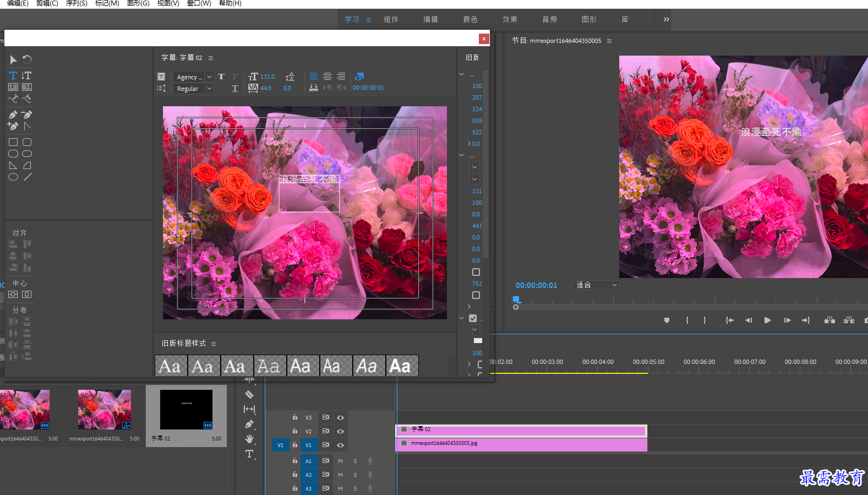Click the Tab Stops ruler icon
Image resolution: width=868 pixels, height=495 pixels.
click(x=314, y=88)
